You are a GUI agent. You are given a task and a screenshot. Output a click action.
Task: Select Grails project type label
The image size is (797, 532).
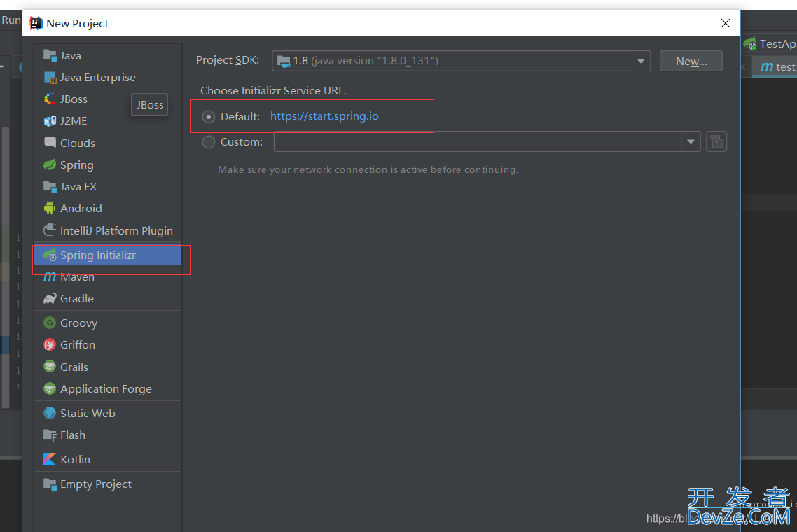(x=74, y=367)
